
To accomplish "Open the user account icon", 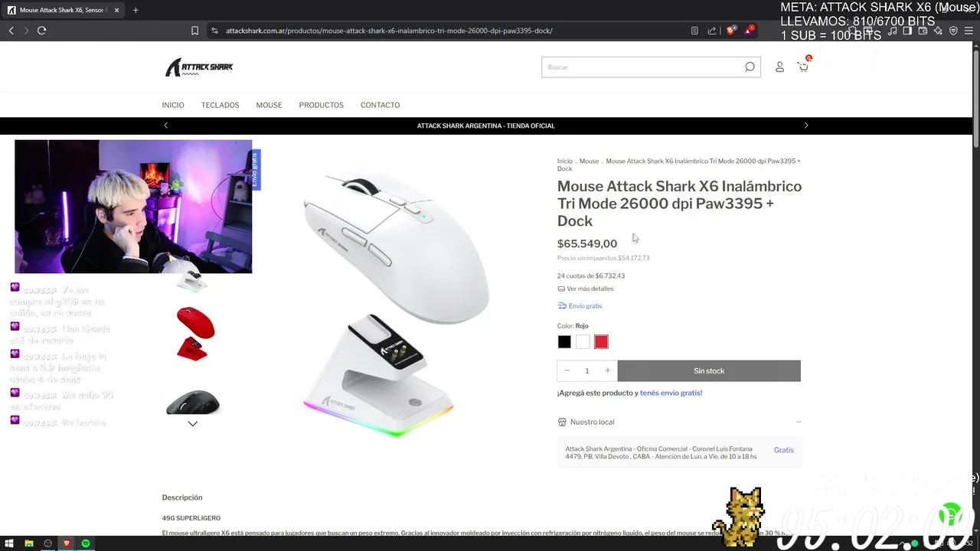I will pos(779,67).
